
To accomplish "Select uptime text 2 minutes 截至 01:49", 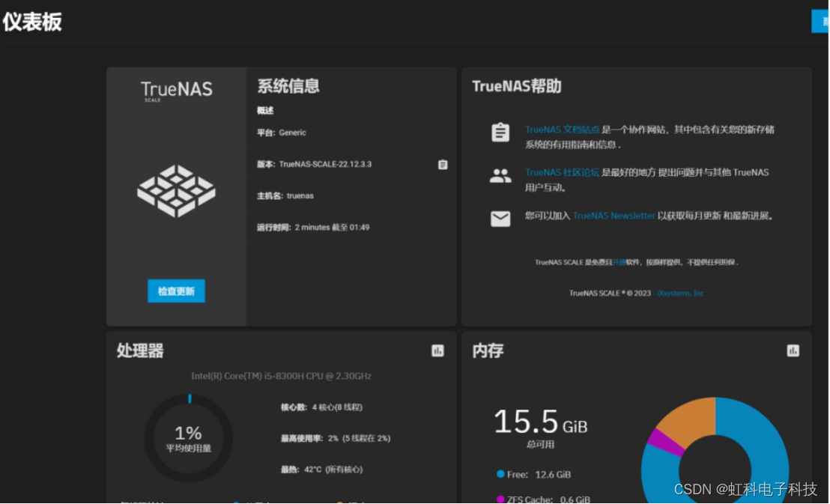I will [332, 228].
